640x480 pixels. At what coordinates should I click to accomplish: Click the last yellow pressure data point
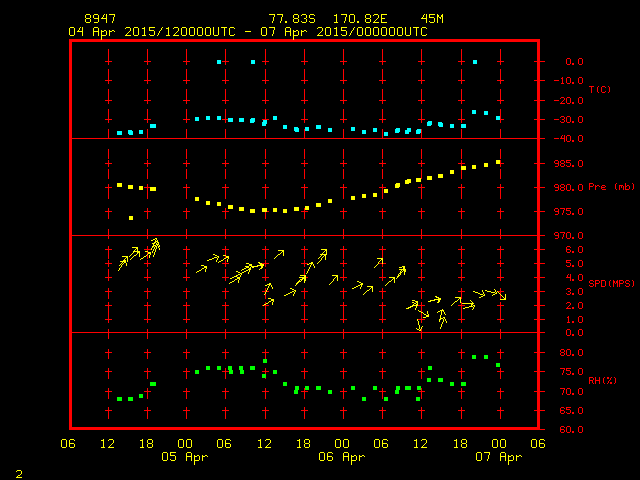[498, 161]
